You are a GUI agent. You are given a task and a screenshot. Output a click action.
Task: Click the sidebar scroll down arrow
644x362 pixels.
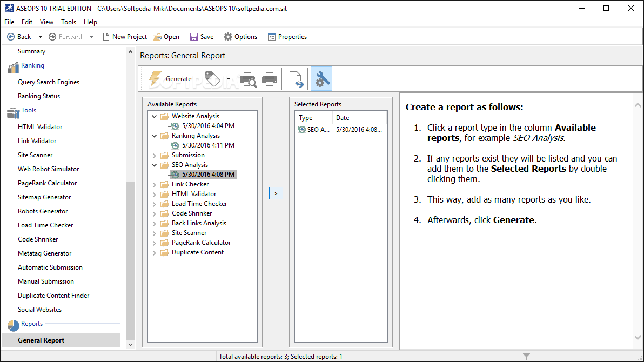[x=131, y=344]
